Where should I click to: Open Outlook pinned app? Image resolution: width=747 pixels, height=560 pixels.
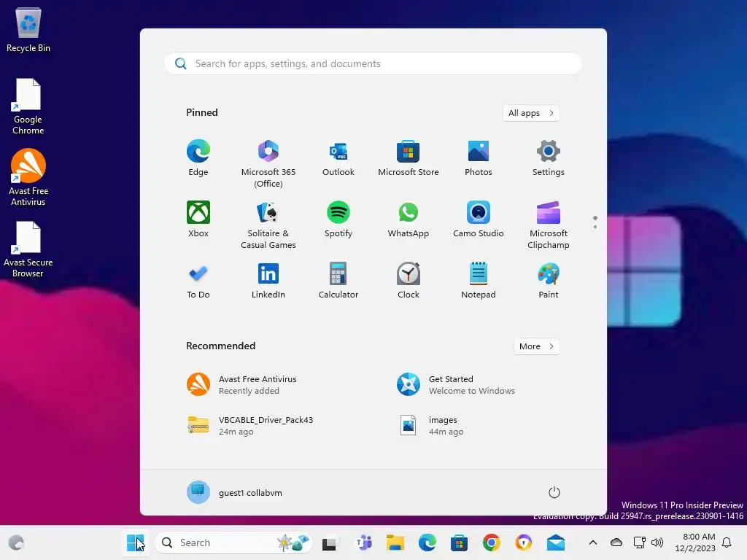[338, 158]
